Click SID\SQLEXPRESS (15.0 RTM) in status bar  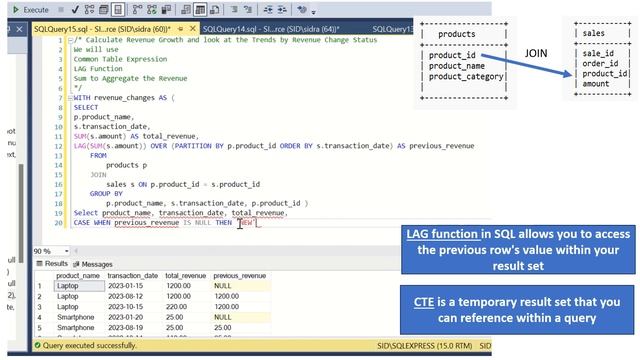424,346
